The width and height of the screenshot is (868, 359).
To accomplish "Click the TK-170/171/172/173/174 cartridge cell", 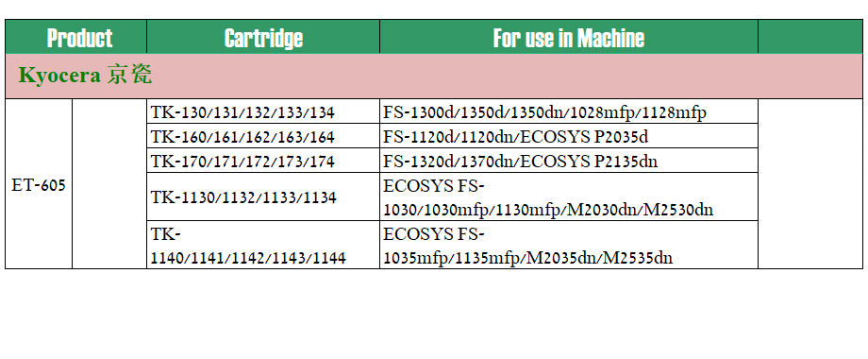I will click(263, 160).
